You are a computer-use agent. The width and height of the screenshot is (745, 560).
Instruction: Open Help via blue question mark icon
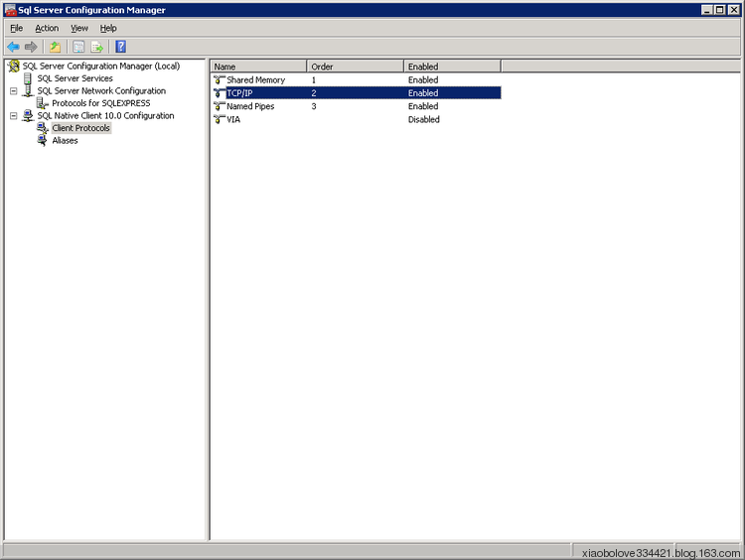(x=120, y=47)
